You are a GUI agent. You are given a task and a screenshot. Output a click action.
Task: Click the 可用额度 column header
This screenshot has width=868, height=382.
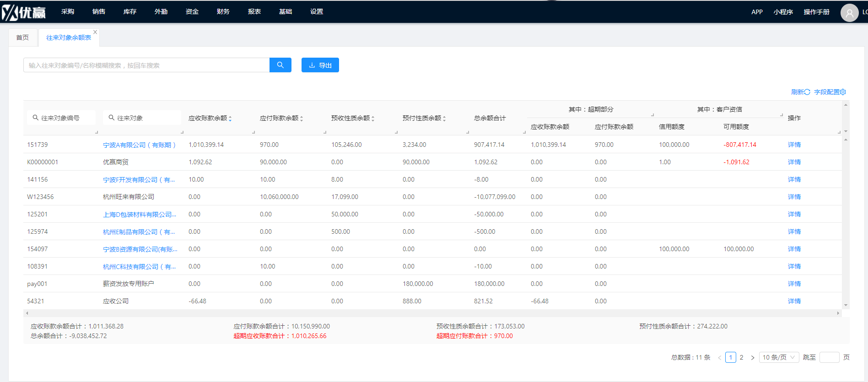[x=736, y=127]
